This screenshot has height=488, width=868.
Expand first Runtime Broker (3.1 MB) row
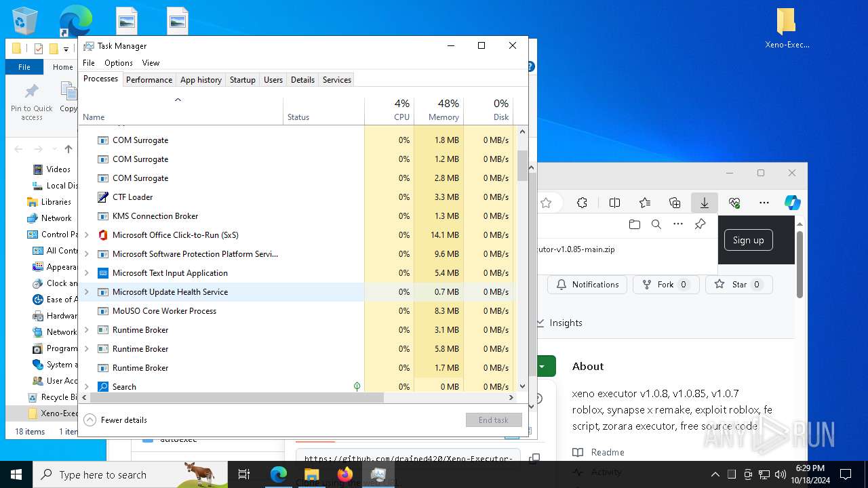click(86, 330)
